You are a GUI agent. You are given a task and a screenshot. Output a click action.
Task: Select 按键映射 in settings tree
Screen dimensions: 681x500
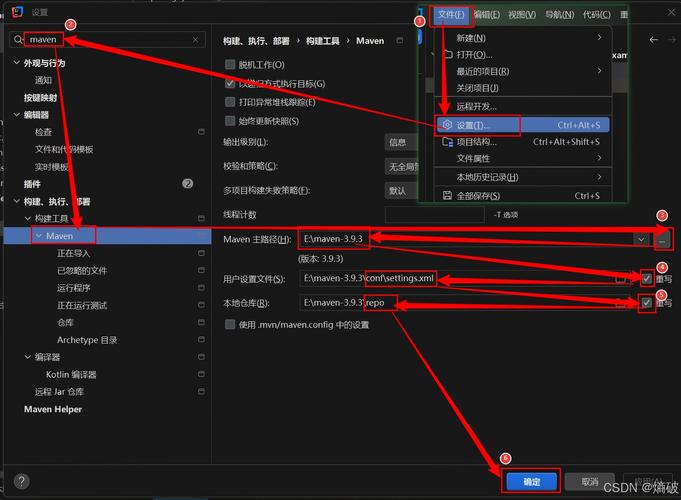tap(40, 98)
